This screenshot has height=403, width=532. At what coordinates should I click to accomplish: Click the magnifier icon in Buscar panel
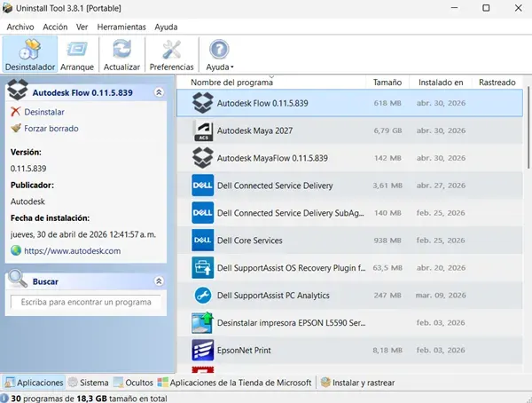(x=18, y=279)
